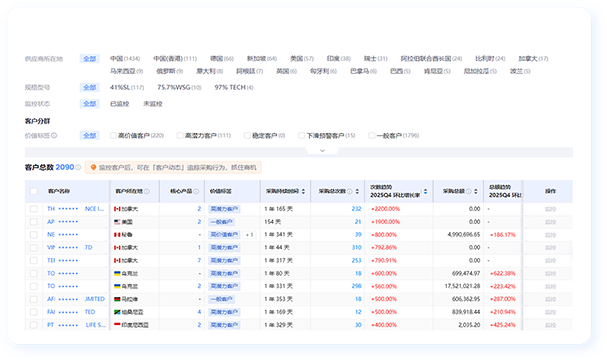Image resolution: width=607 pixels, height=361 pixels.
Task: Open customer VIP…TD name link
Action: pos(70,248)
